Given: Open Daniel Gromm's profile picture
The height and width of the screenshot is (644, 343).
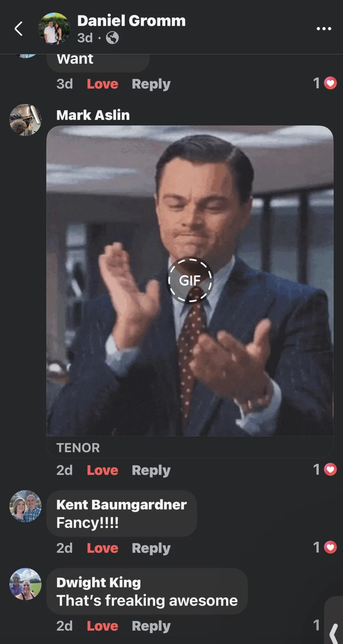Looking at the screenshot, I should point(54,29).
